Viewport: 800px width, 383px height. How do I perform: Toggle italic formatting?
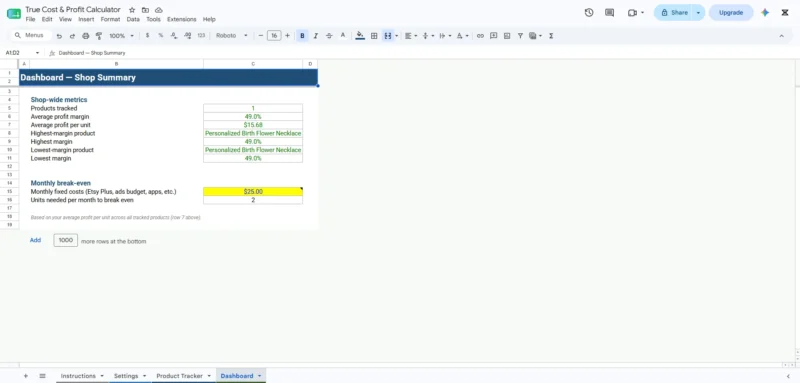point(316,36)
